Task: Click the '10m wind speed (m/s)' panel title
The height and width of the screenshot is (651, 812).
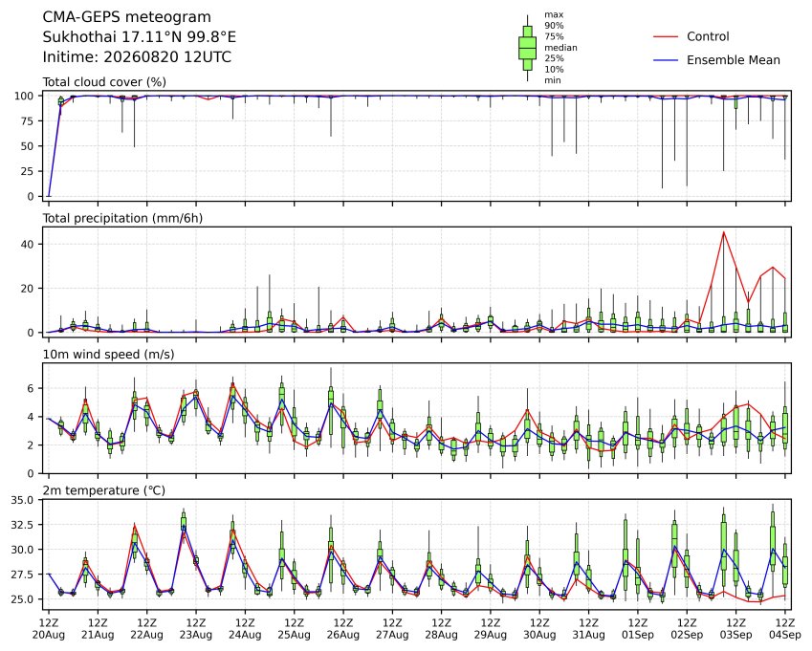Action: [x=108, y=355]
